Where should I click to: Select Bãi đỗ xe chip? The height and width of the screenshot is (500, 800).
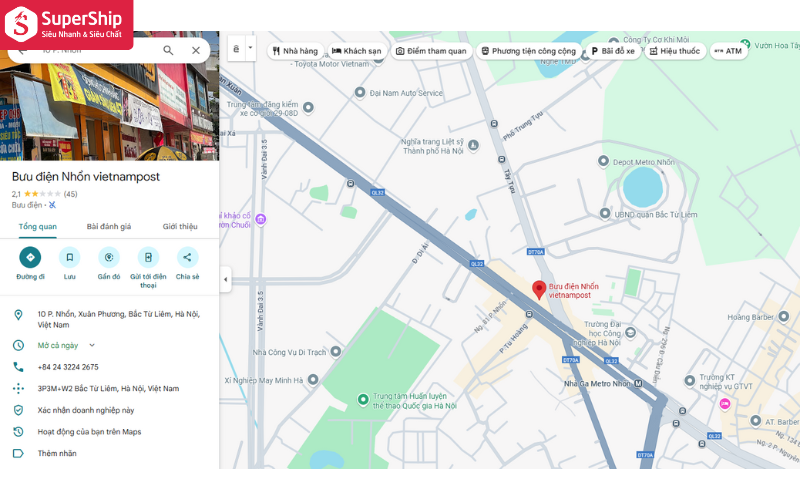click(613, 51)
